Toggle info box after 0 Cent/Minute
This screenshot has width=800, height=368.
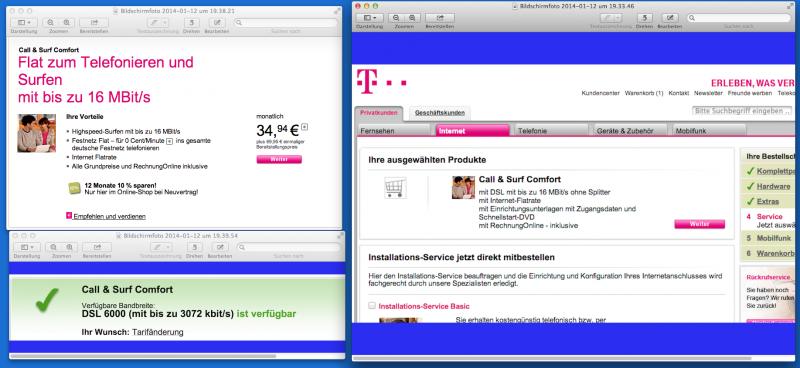click(x=169, y=141)
